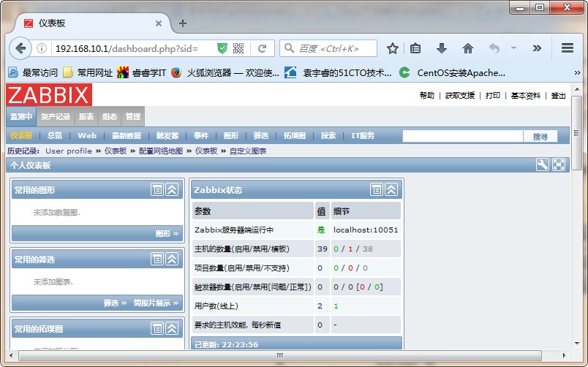Viewport: 588px width, 367px height.
Task: Open menu icon of 常用的拓璞图 widget
Action: click(x=157, y=328)
